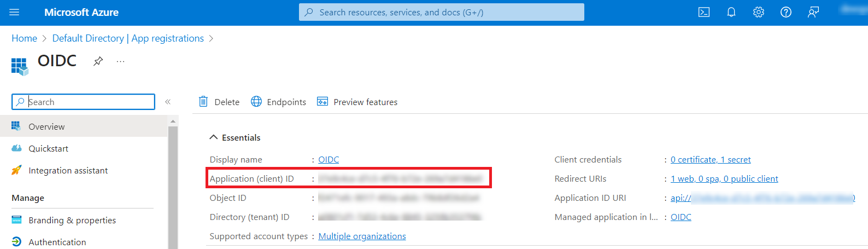Viewport: 868px width, 249px height.
Task: Open Integration assistant in the sidebar
Action: click(x=68, y=170)
